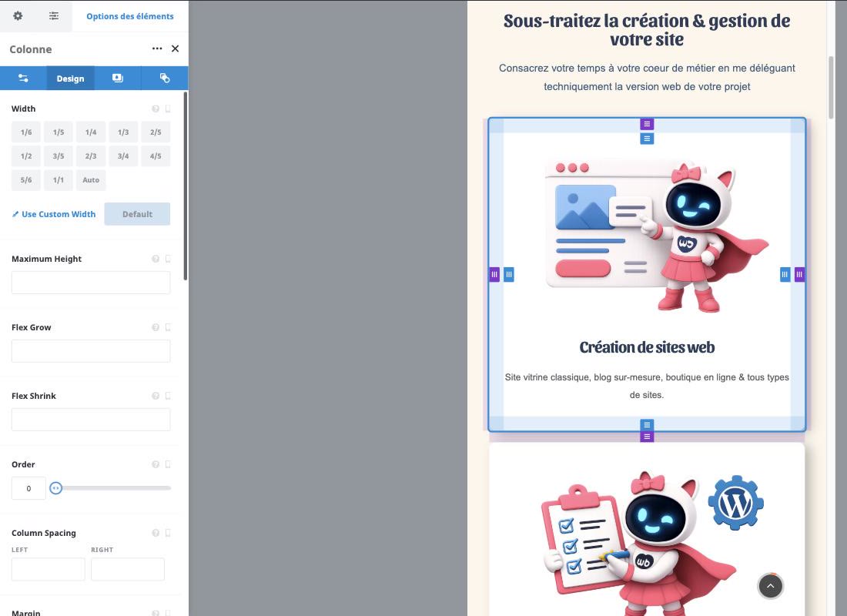Click the purple left margin handle on the column
The width and height of the screenshot is (847, 616).
pos(494,274)
